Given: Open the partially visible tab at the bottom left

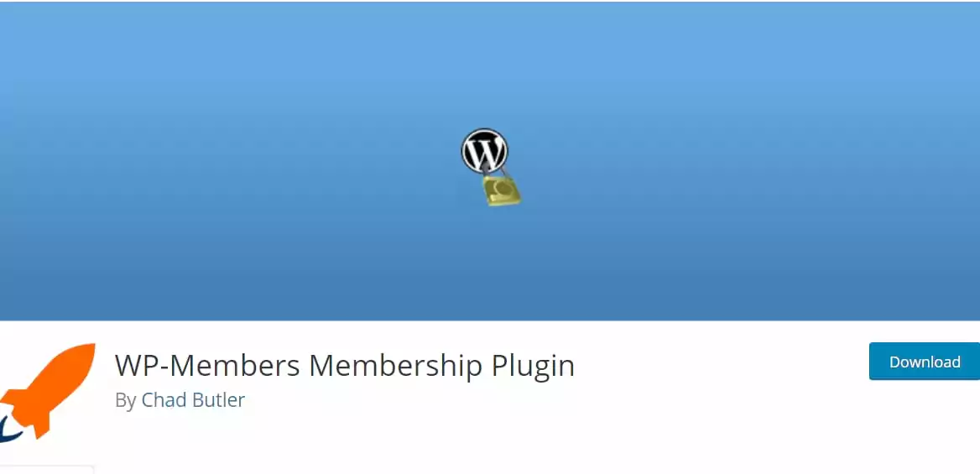Looking at the screenshot, I should [46, 470].
